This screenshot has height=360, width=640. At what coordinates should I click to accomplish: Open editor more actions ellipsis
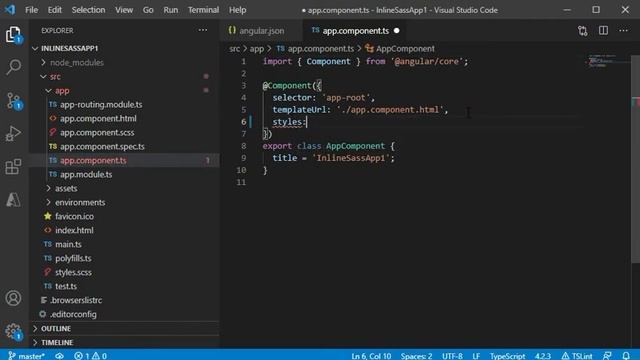click(623, 31)
